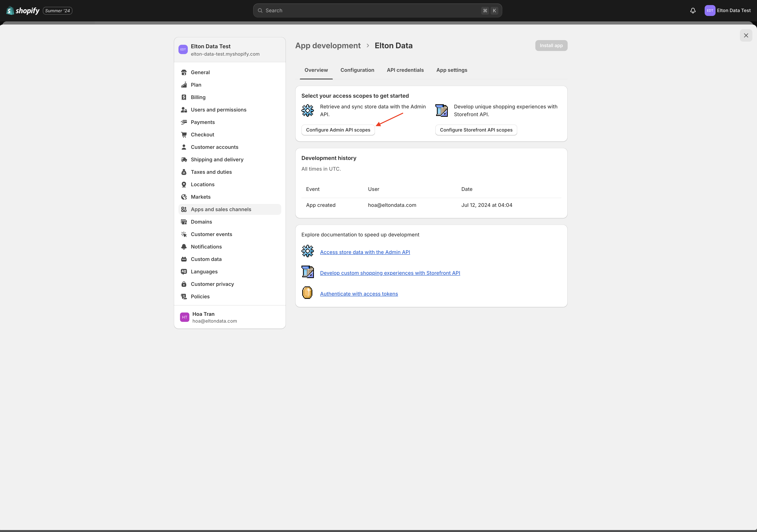This screenshot has width=757, height=532.
Task: Click Configure Storefront API scopes
Action: point(476,130)
